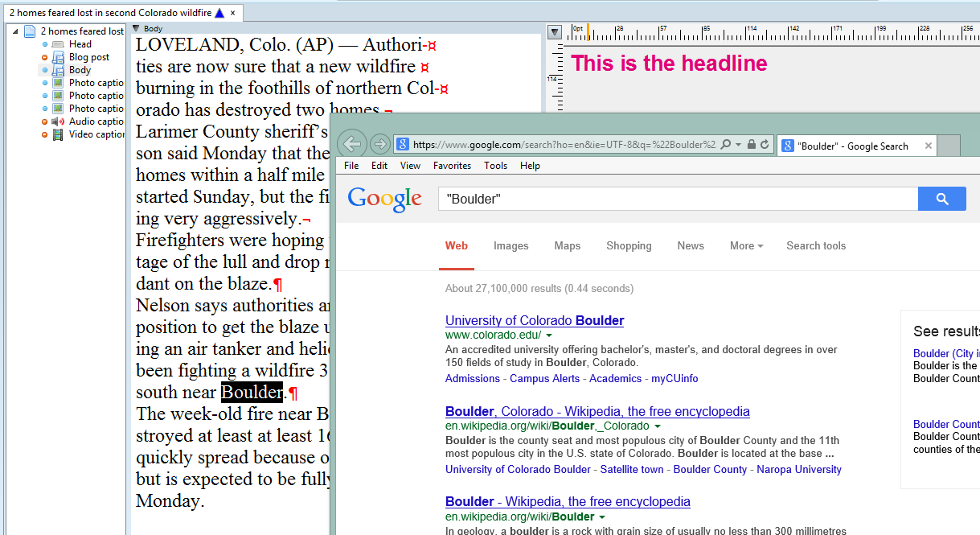This screenshot has width=980, height=535.
Task: Click the Head item's text field icon
Action: pos(58,44)
